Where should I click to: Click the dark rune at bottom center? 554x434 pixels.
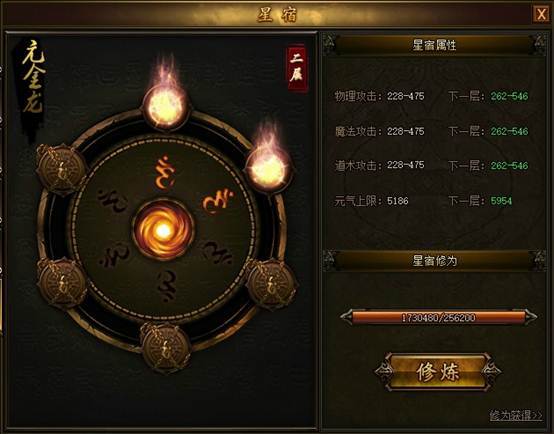click(167, 286)
